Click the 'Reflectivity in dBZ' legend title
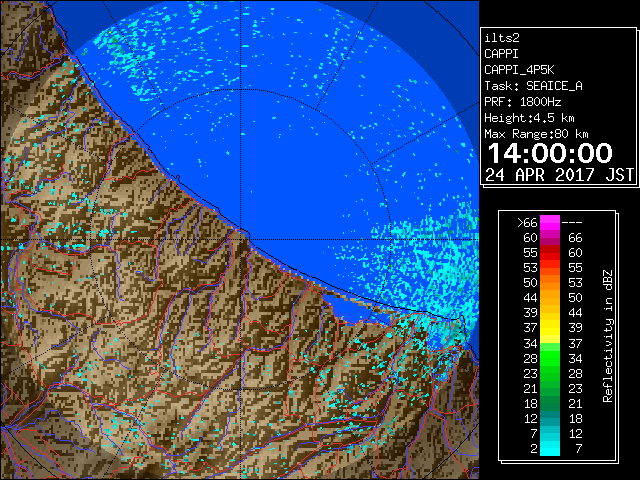The width and height of the screenshot is (640, 480). pyautogui.click(x=607, y=336)
